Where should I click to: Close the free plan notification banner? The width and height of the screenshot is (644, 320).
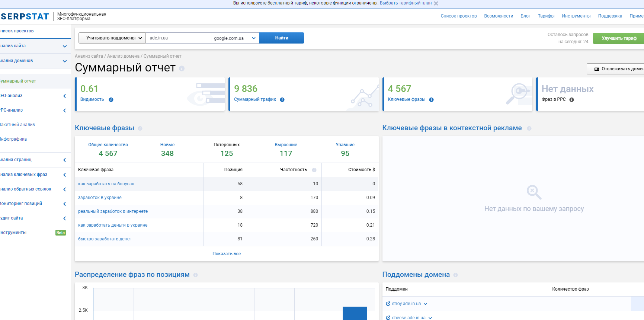click(x=436, y=3)
